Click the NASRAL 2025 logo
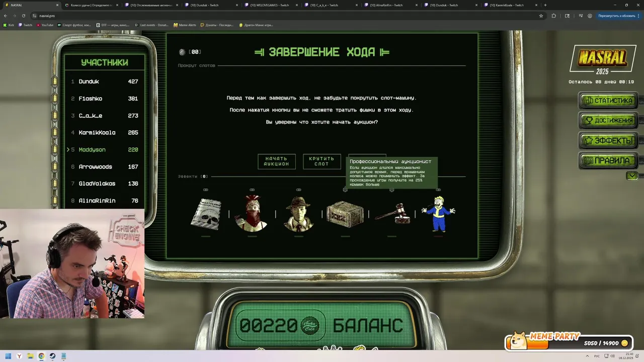This screenshot has height=362, width=644. coord(602,60)
